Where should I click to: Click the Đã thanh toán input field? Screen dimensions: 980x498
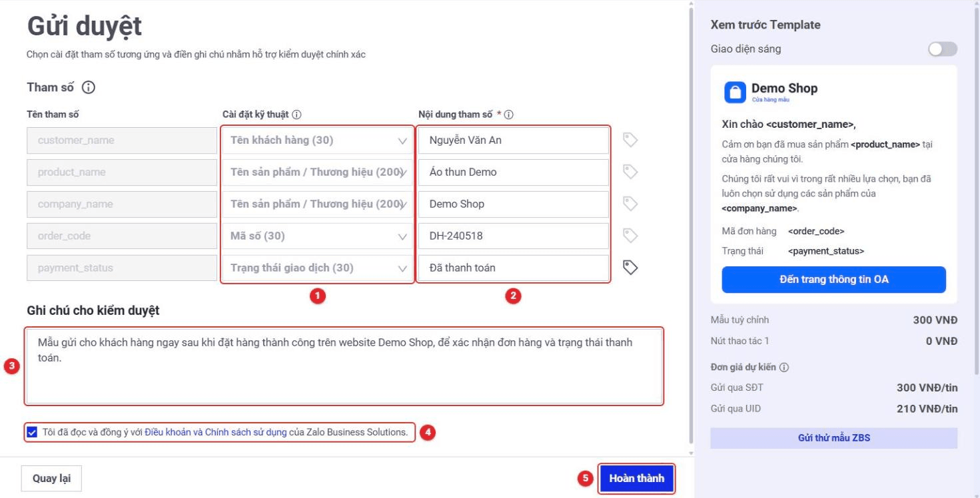pyautogui.click(x=514, y=268)
